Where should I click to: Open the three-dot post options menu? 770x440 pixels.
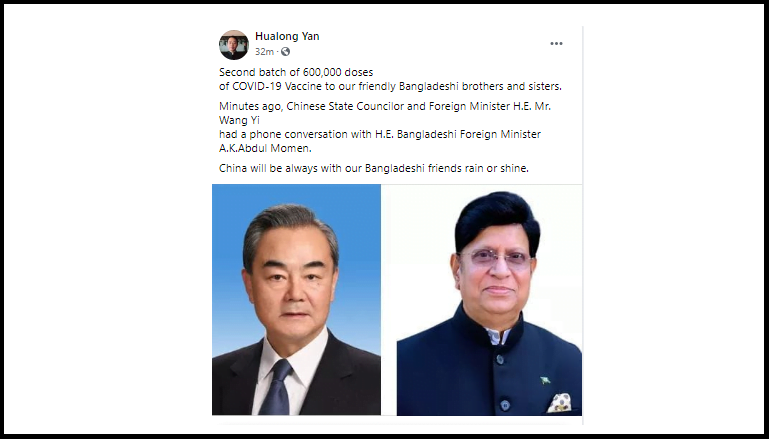[556, 44]
